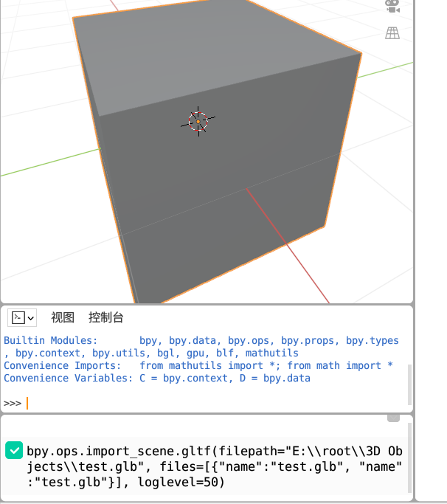Toggle the camera view icon in viewport
This screenshot has width=447, height=504.
point(392,7)
